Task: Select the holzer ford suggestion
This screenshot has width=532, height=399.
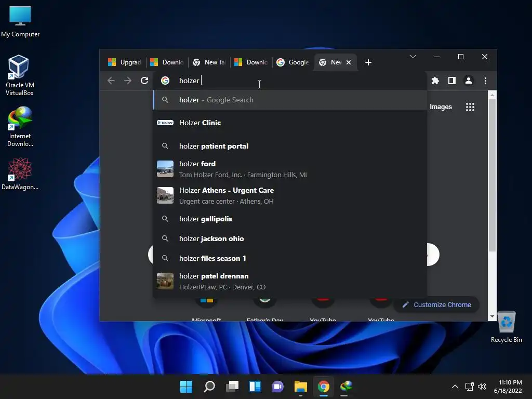Action: (290, 169)
